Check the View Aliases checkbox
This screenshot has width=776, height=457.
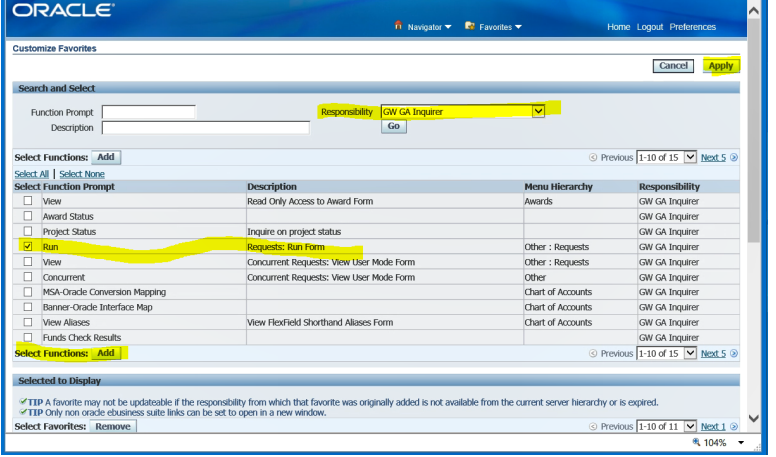28,322
